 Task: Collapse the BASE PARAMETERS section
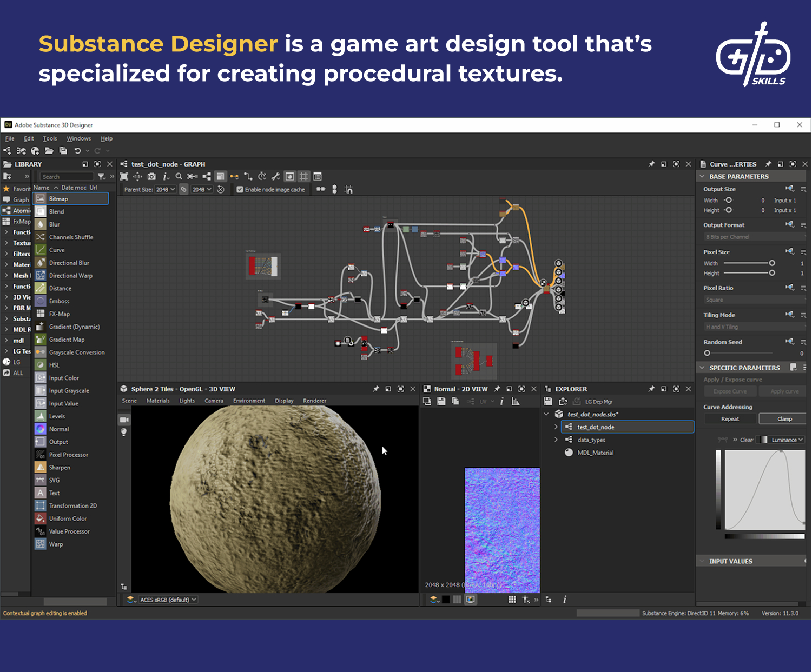[x=702, y=177]
